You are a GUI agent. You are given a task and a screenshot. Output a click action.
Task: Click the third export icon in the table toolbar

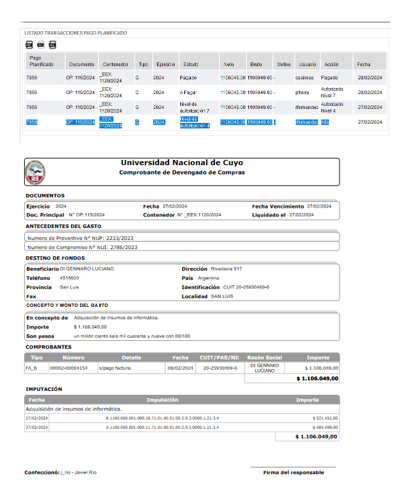(x=52, y=44)
